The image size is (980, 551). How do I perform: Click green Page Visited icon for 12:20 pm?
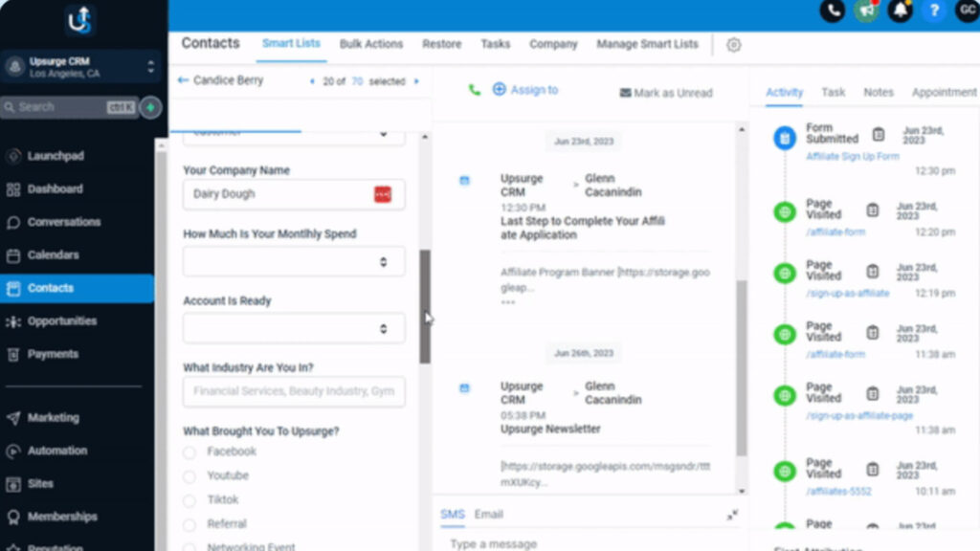tap(785, 212)
